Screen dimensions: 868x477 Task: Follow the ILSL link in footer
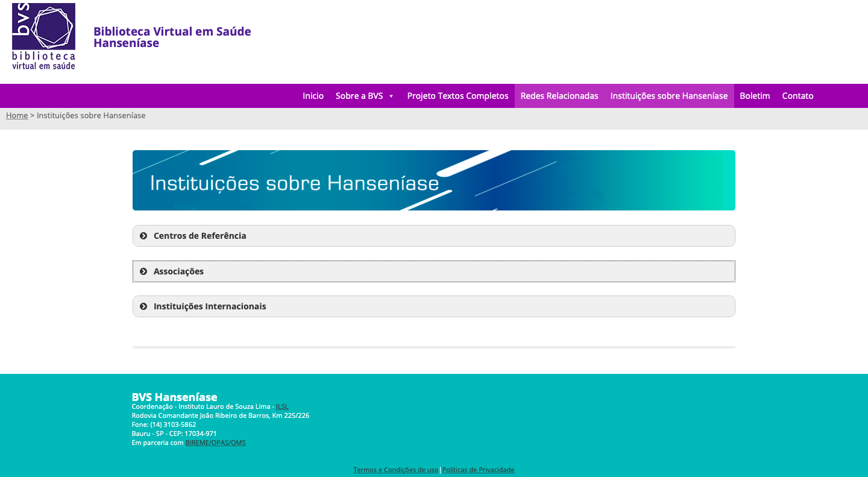click(282, 406)
